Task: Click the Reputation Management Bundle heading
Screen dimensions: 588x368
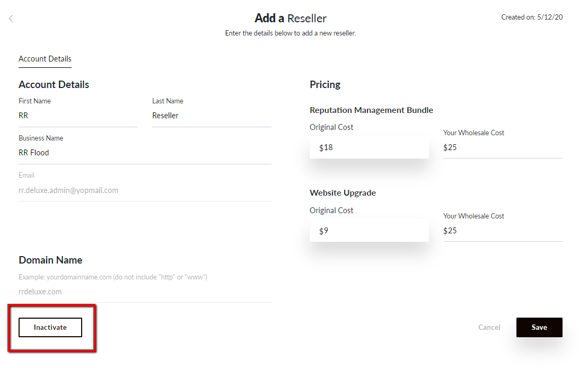Action: pos(371,110)
